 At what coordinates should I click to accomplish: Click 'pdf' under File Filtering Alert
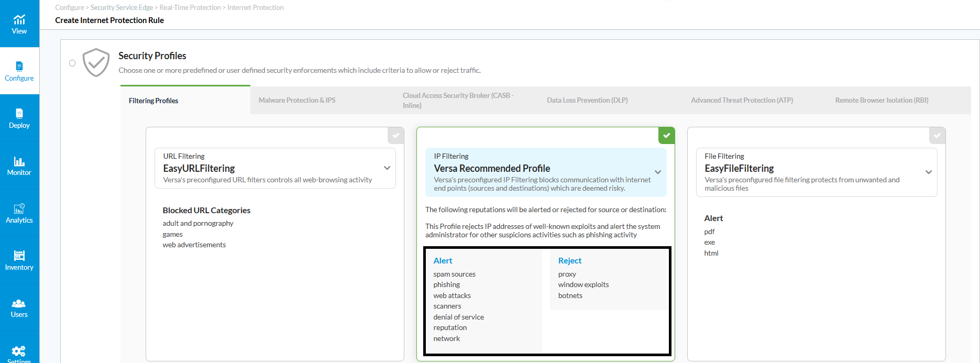(x=709, y=232)
